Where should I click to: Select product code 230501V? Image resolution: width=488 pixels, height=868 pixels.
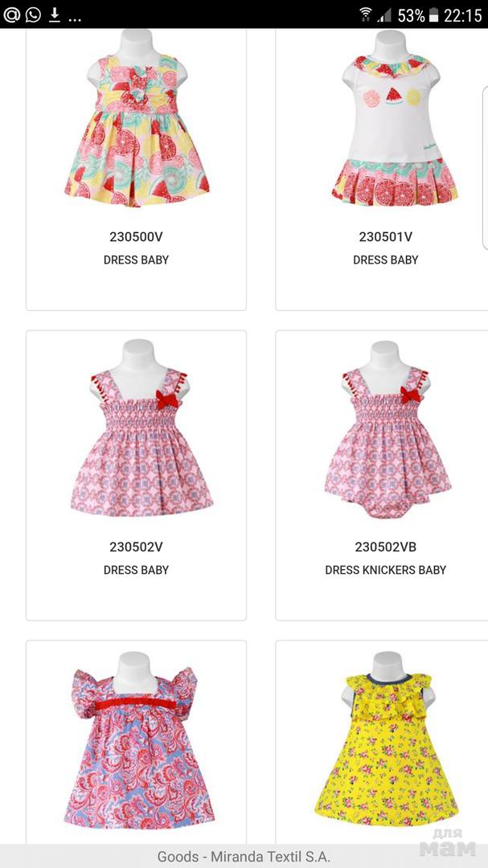386,237
